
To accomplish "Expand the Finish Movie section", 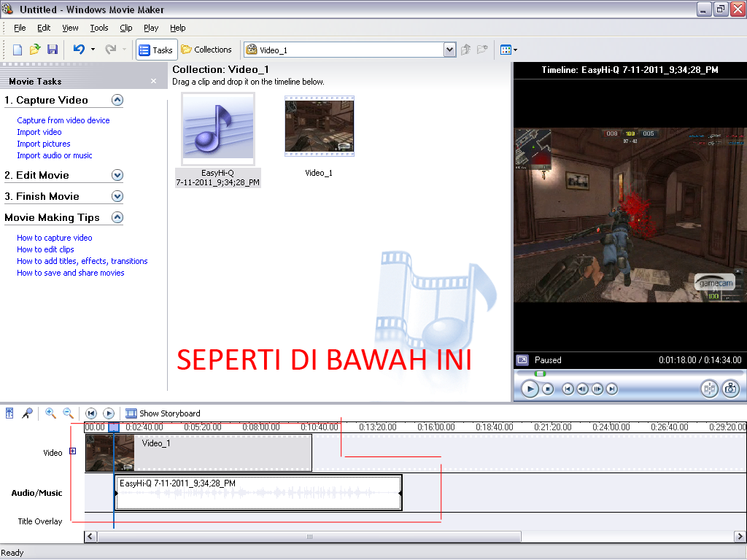I will tap(117, 196).
